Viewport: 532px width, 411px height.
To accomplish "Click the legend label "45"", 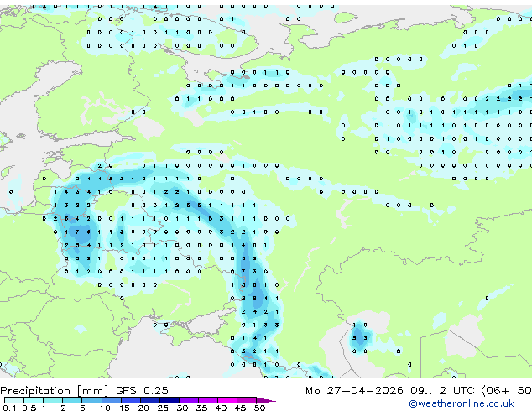I will (240, 408).
